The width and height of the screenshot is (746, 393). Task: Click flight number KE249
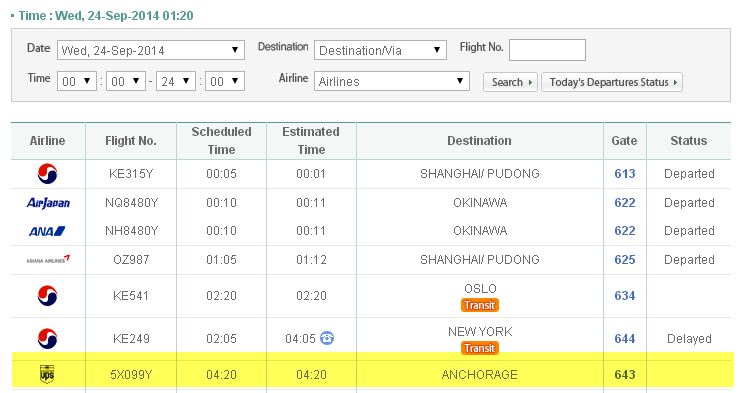(131, 339)
